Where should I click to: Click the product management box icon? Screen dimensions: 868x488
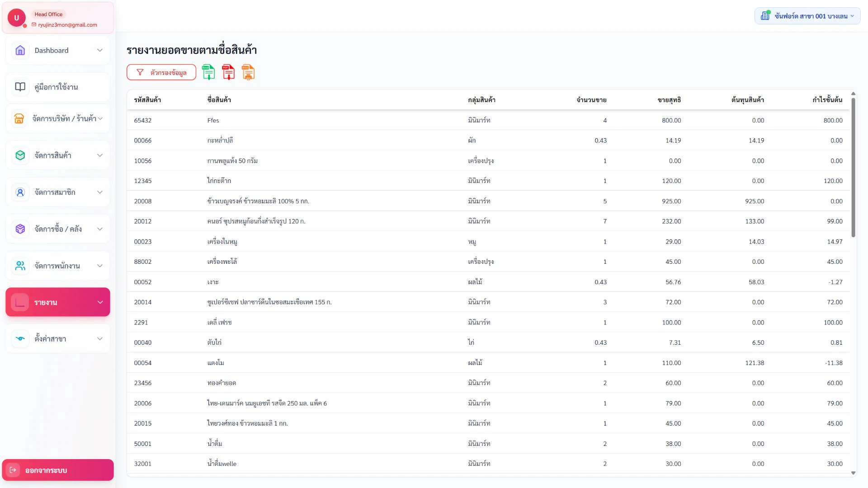point(20,155)
